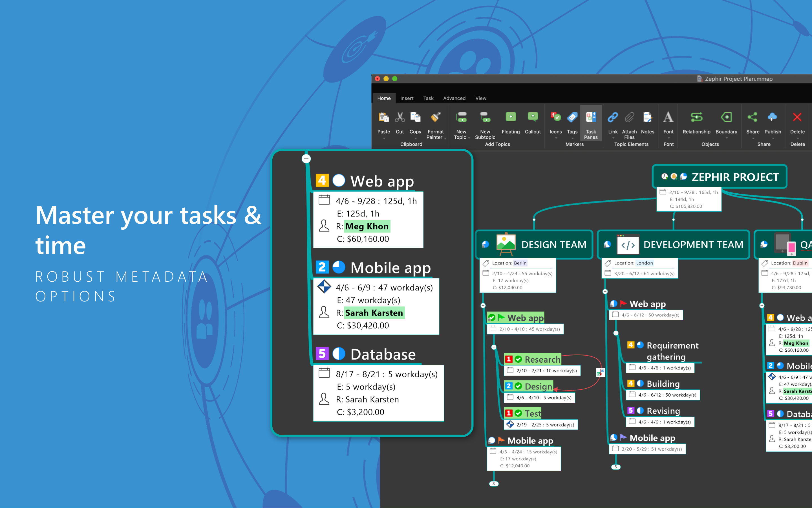Click the highlighted resource Meg Khon in callout
The image size is (812, 508).
pyautogui.click(x=367, y=226)
